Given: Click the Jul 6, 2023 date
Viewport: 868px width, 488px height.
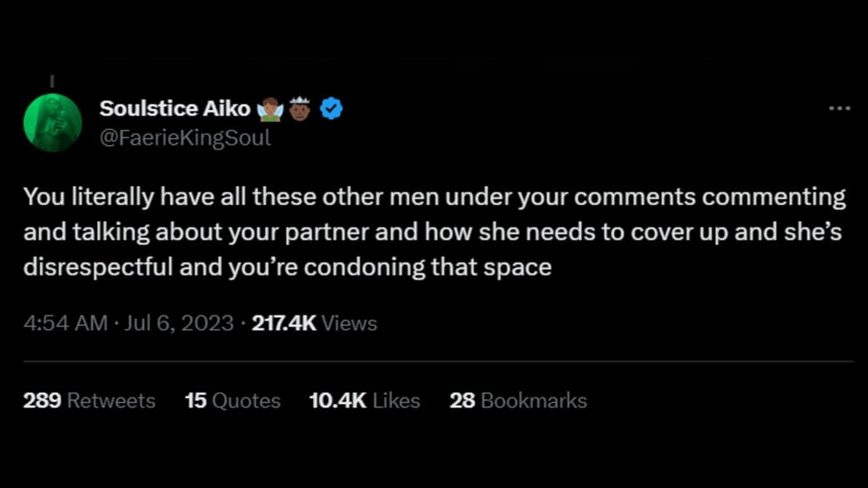Looking at the screenshot, I should pyautogui.click(x=179, y=323).
